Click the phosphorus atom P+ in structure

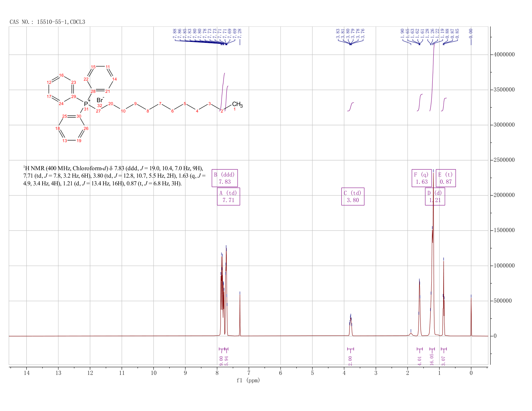coord(87,103)
